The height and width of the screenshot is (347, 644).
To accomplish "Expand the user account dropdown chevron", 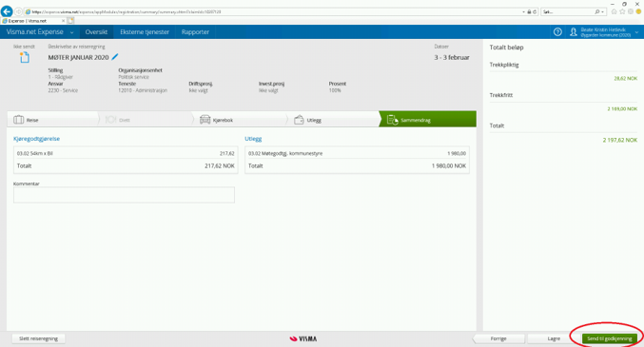I will pyautogui.click(x=636, y=32).
